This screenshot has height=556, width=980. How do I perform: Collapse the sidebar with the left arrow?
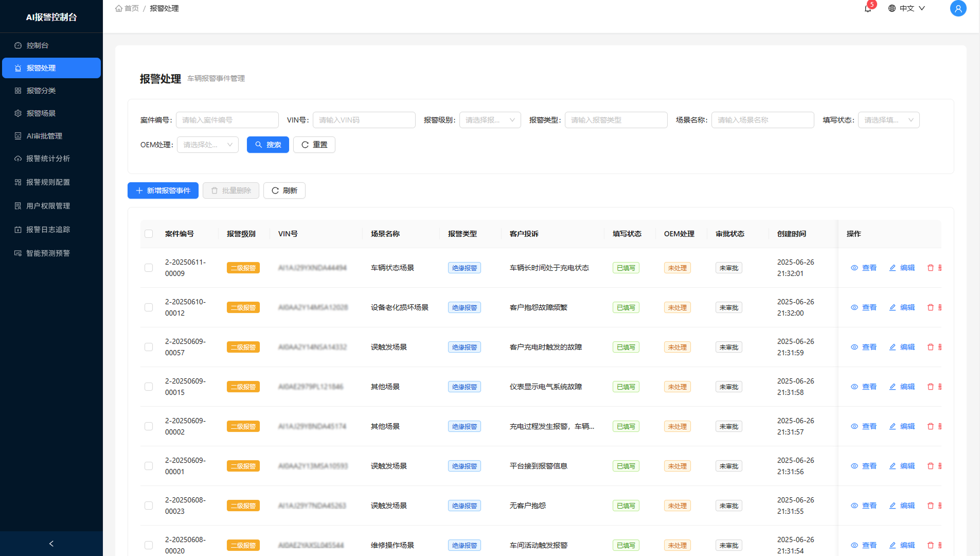(x=51, y=544)
